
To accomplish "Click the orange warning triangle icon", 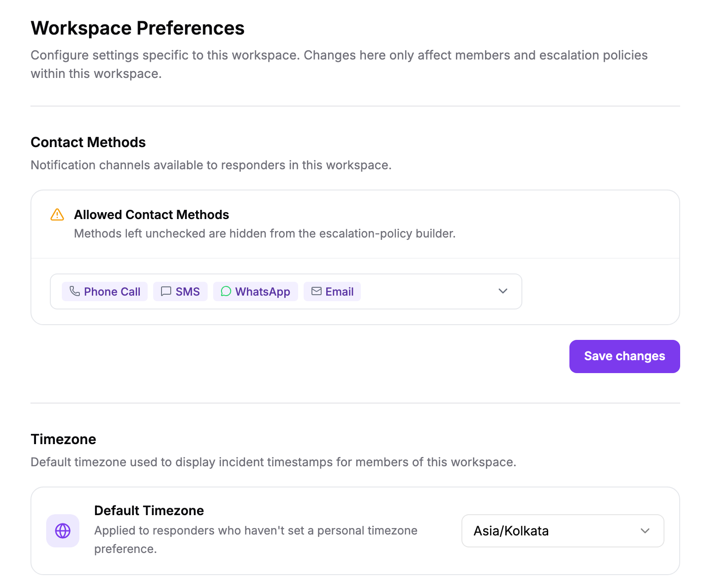I will [x=57, y=214].
